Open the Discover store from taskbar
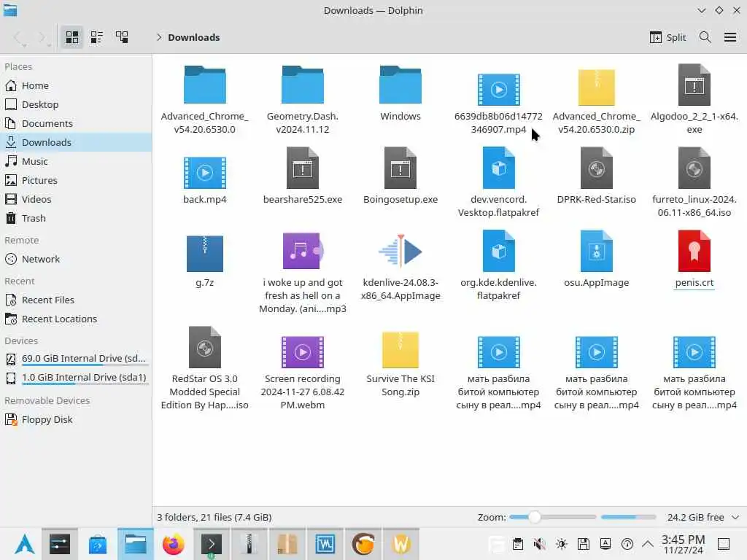 [98, 544]
